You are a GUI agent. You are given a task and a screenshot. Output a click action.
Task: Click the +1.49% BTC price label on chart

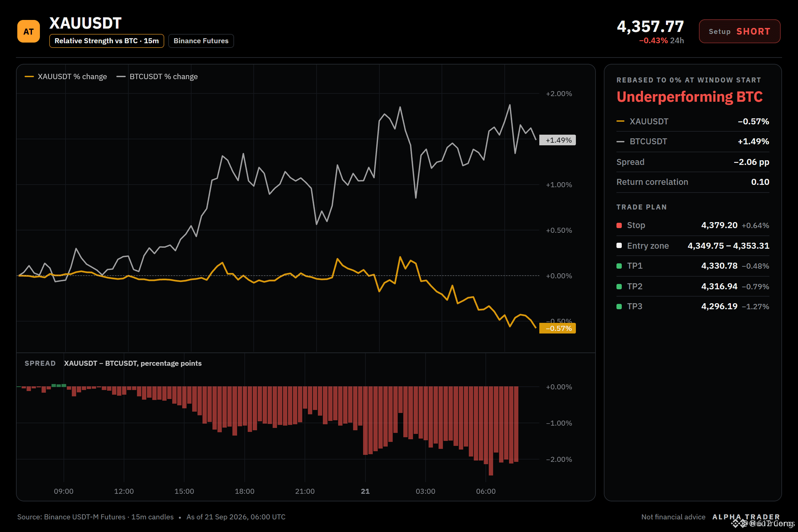point(558,140)
